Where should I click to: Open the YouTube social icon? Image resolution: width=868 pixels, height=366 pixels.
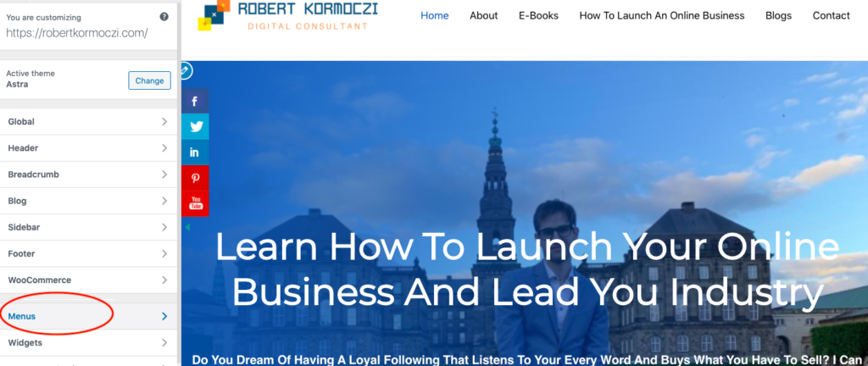tap(195, 202)
